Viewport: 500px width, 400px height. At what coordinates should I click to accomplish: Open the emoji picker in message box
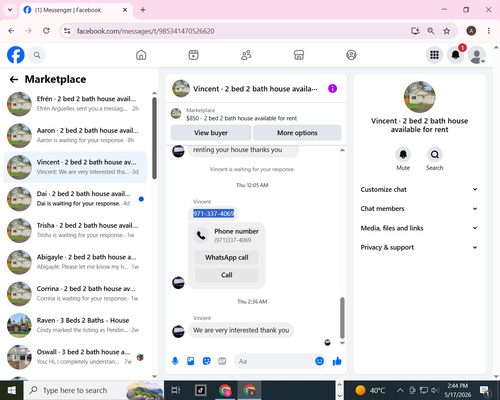[x=319, y=361]
